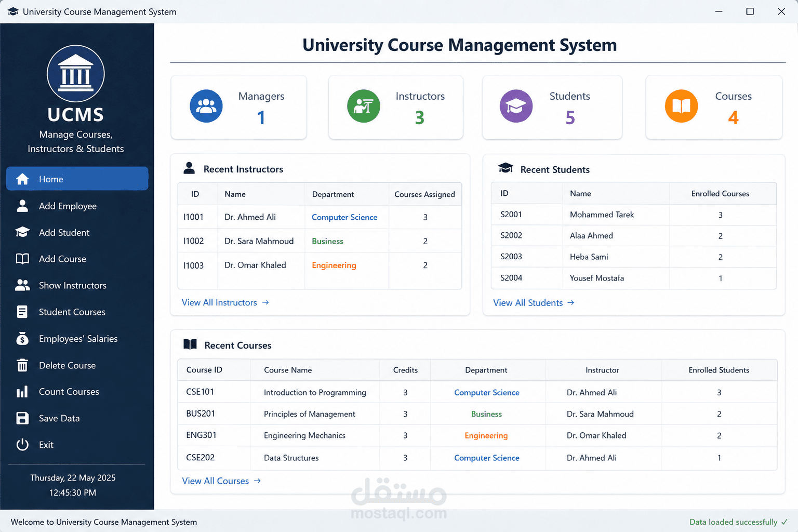Open the Add Employee menu item
Image resolution: width=798 pixels, height=532 pixels.
[x=77, y=206]
